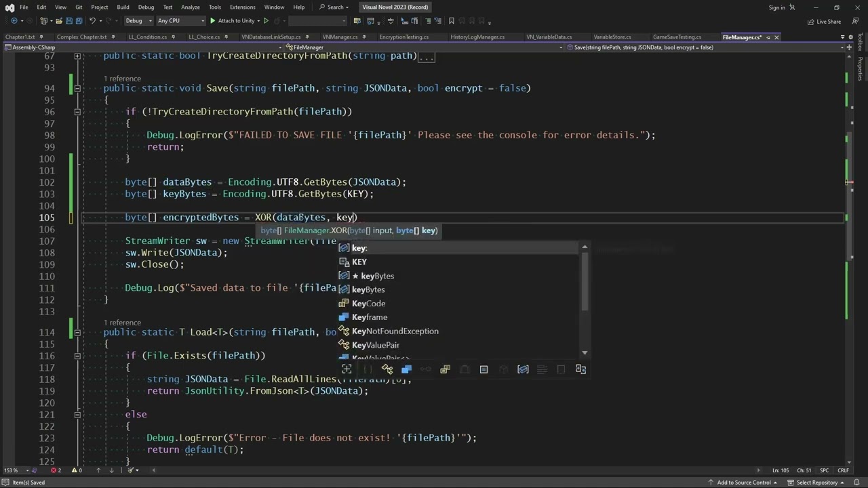Click the completion list scroll-up arrow
Image resolution: width=868 pixels, height=488 pixels.
[x=585, y=247]
